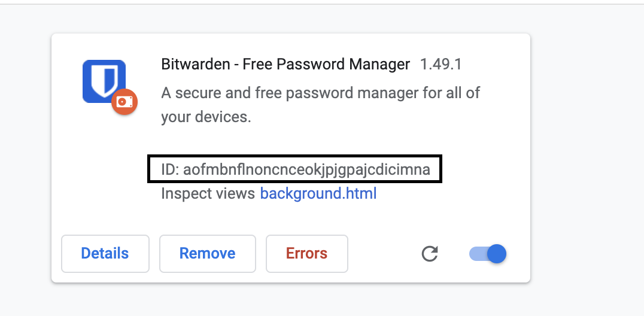This screenshot has width=644, height=316.
Task: Open the background.html inspect link
Action: (x=318, y=194)
